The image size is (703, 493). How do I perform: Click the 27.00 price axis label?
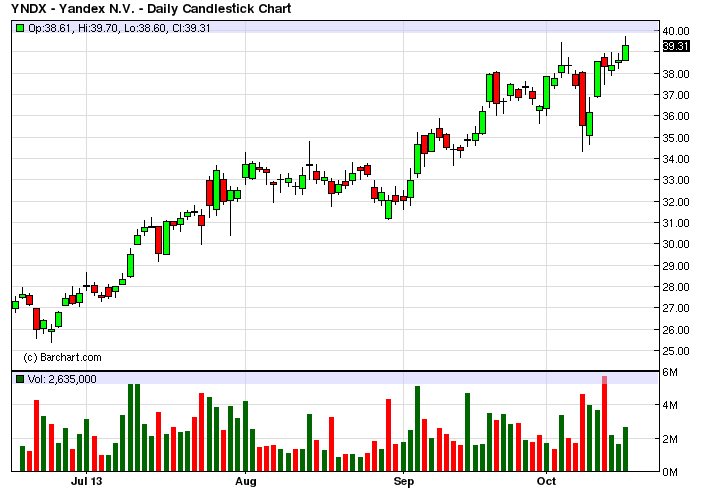pyautogui.click(x=676, y=308)
